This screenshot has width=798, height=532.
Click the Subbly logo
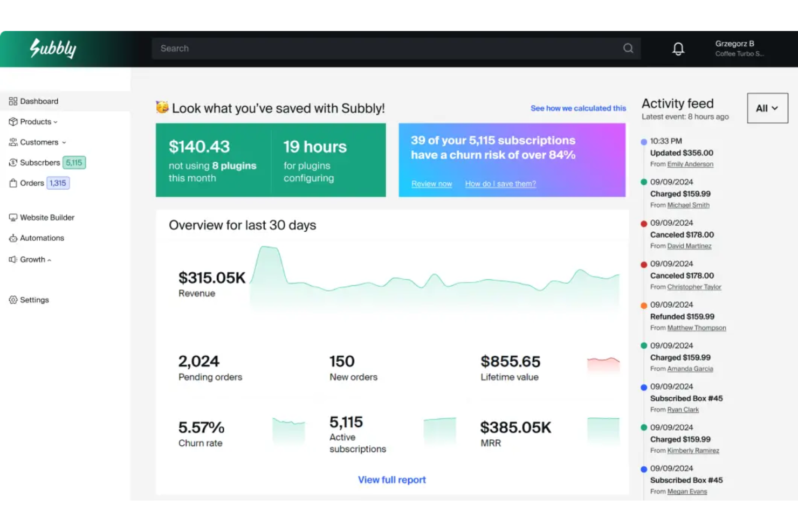pos(52,49)
